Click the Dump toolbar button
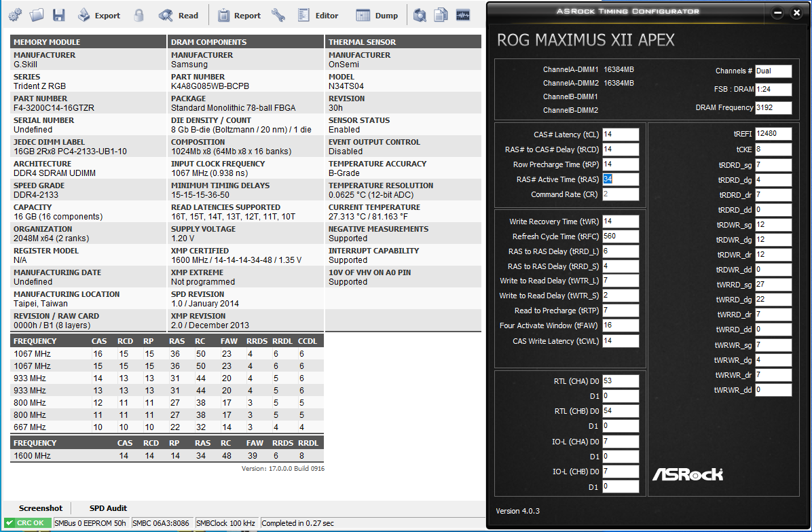 [377, 16]
